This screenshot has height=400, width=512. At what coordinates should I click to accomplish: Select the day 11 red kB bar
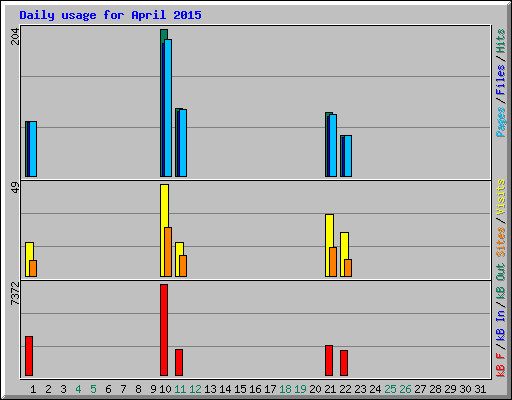[179, 363]
